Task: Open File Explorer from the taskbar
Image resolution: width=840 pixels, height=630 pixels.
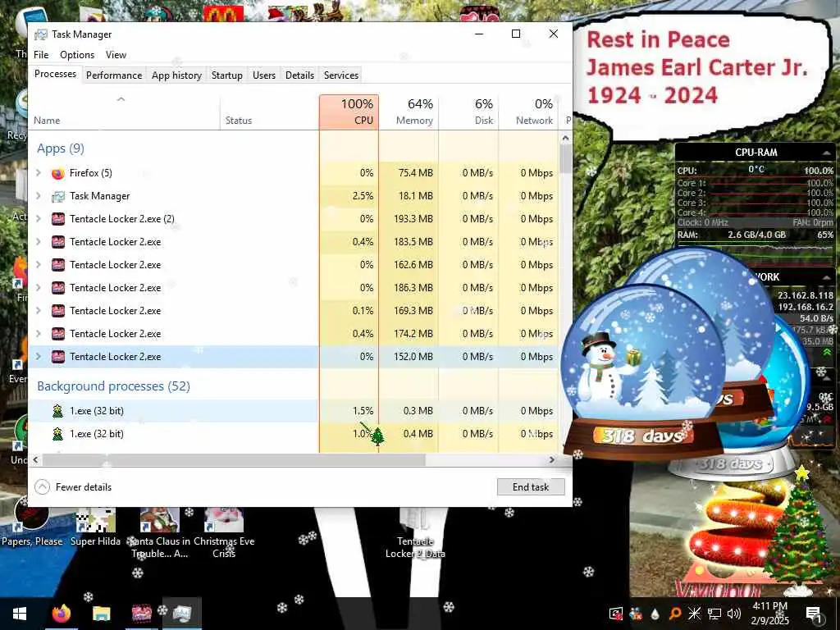Action: tap(101, 614)
